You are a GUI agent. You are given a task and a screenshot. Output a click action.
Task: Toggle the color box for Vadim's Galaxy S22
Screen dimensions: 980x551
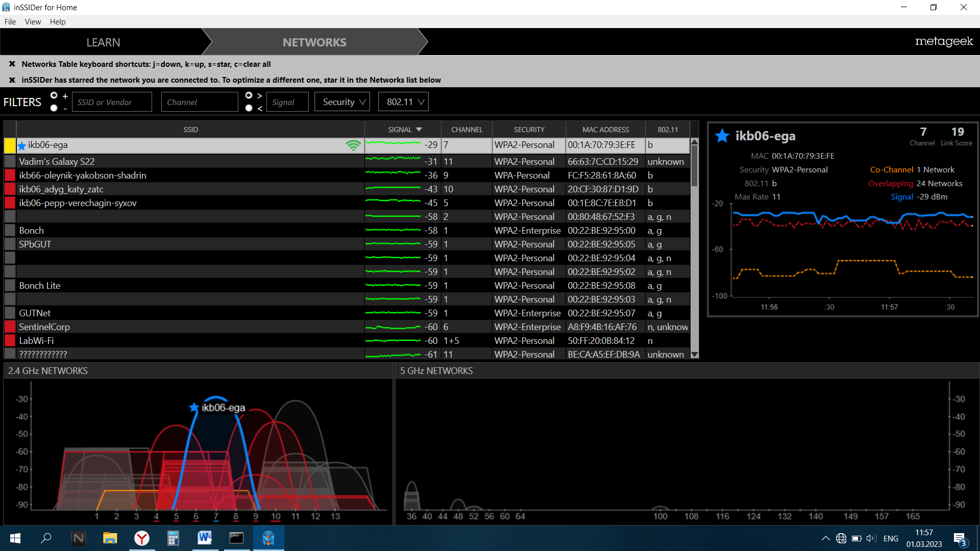10,162
